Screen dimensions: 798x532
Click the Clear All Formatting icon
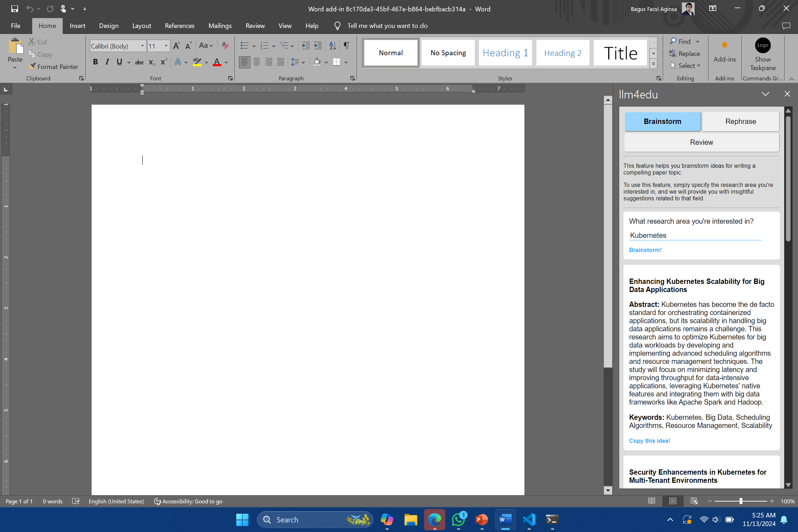(225, 46)
